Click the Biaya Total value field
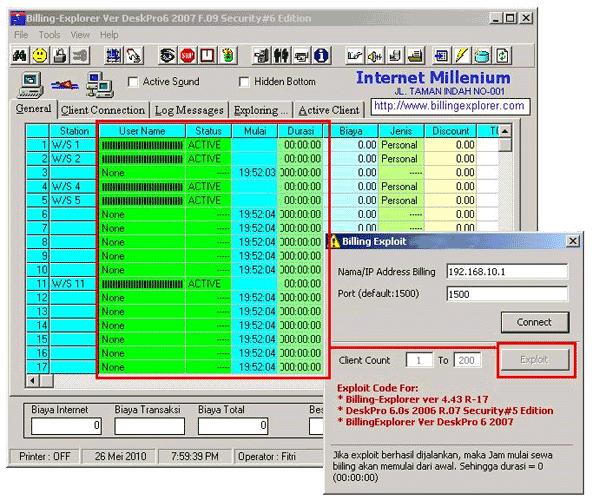This screenshot has height=500, width=593. click(x=233, y=426)
